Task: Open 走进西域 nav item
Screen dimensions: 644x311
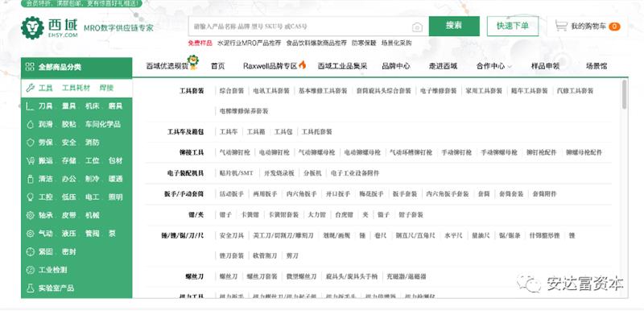Action: pyautogui.click(x=444, y=66)
